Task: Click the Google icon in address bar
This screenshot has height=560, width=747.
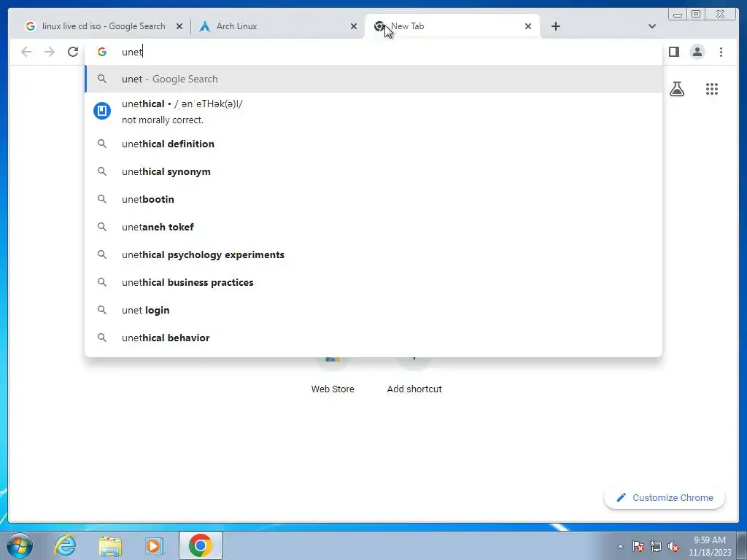Action: [x=102, y=52]
